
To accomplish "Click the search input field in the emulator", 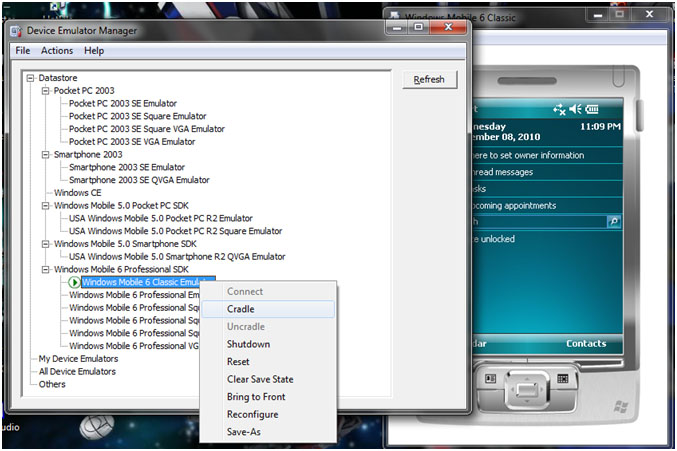I will coord(539,222).
